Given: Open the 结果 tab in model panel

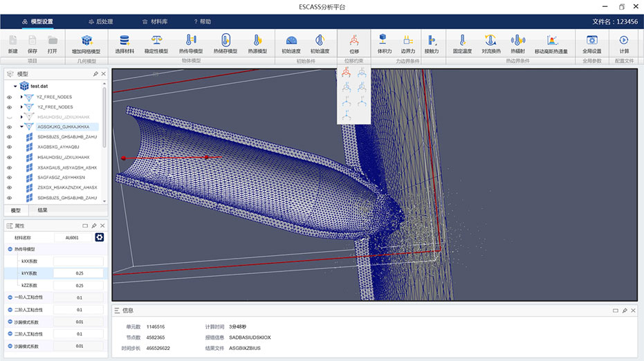Looking at the screenshot, I should [x=43, y=210].
